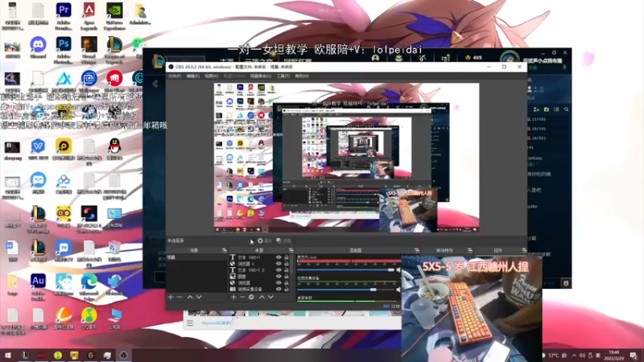Screen dimensions: 644x362
Task: Pop out the 控件 dock panel
Action: (x=524, y=250)
